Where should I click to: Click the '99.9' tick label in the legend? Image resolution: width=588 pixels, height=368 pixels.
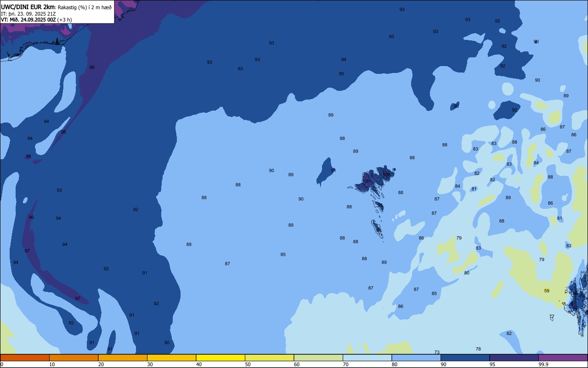(543, 364)
